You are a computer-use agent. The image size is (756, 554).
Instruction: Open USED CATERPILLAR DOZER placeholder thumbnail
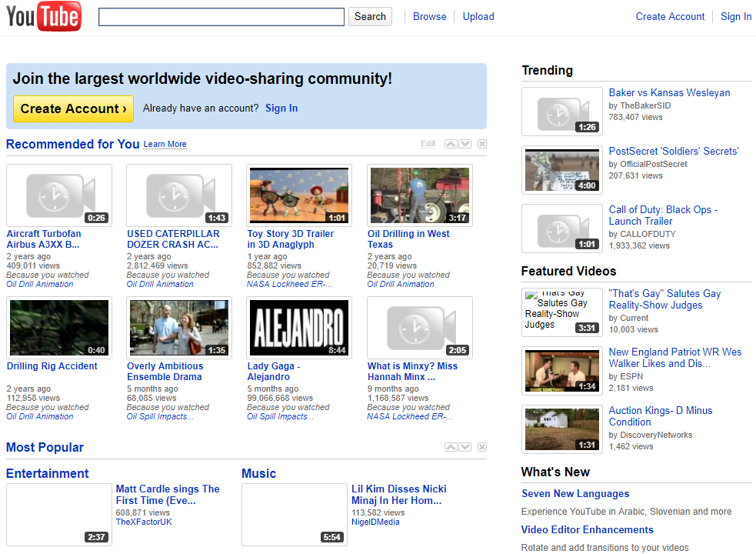pos(179,195)
